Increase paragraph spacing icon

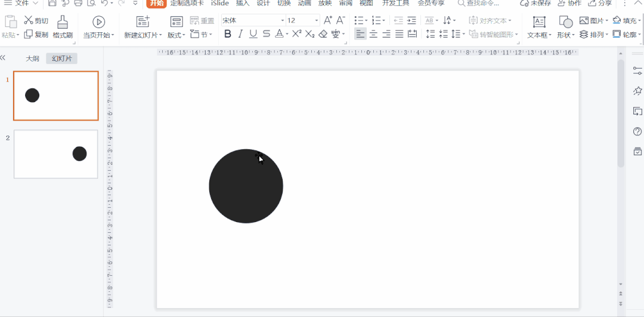431,33
